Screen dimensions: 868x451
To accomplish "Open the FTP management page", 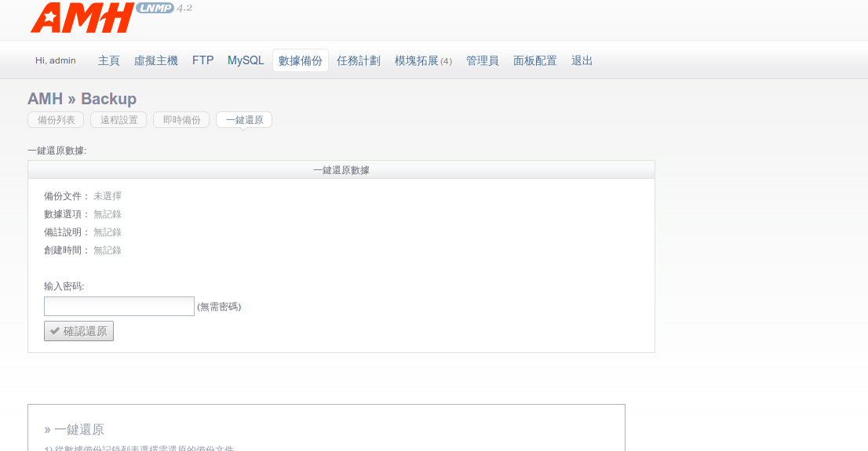I will point(202,60).
